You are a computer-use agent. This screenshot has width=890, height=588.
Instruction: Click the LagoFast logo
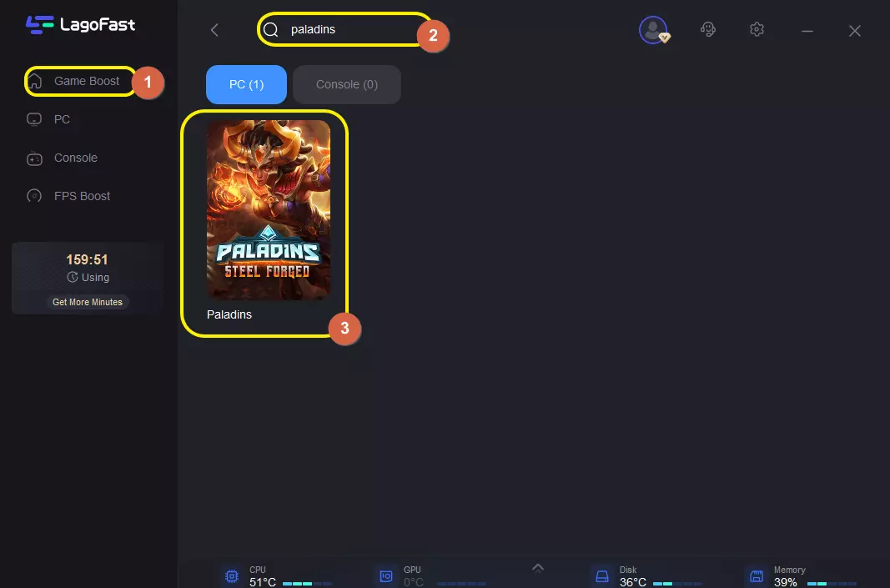[x=81, y=24]
